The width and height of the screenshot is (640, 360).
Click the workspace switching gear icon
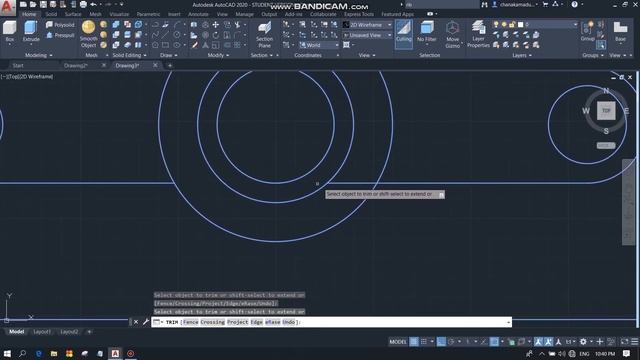coord(583,342)
